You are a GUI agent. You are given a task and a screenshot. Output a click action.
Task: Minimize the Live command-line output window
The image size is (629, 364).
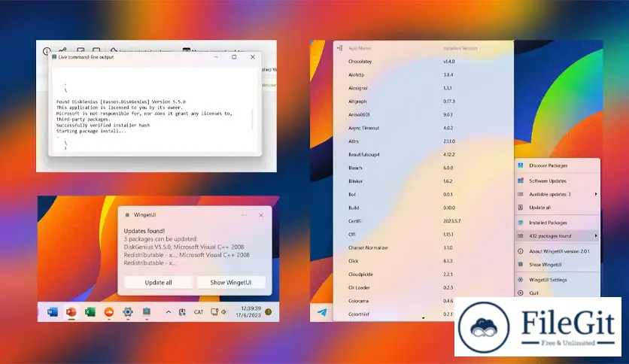(x=216, y=57)
